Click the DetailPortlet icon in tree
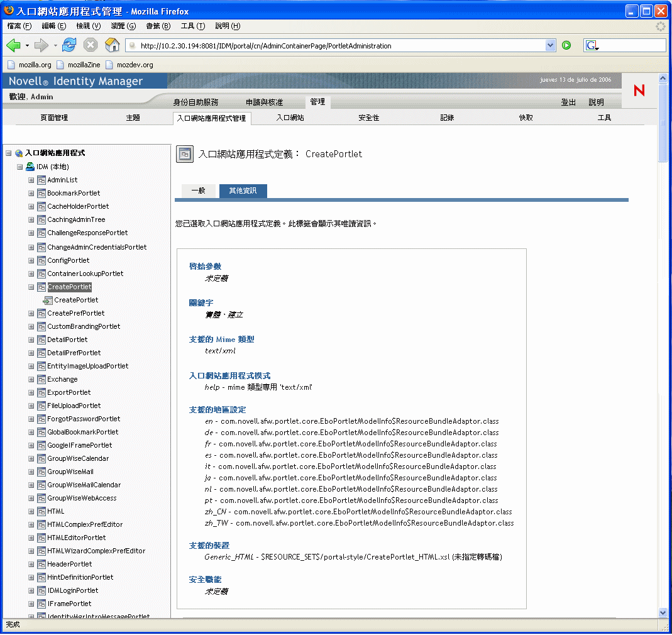 41,340
